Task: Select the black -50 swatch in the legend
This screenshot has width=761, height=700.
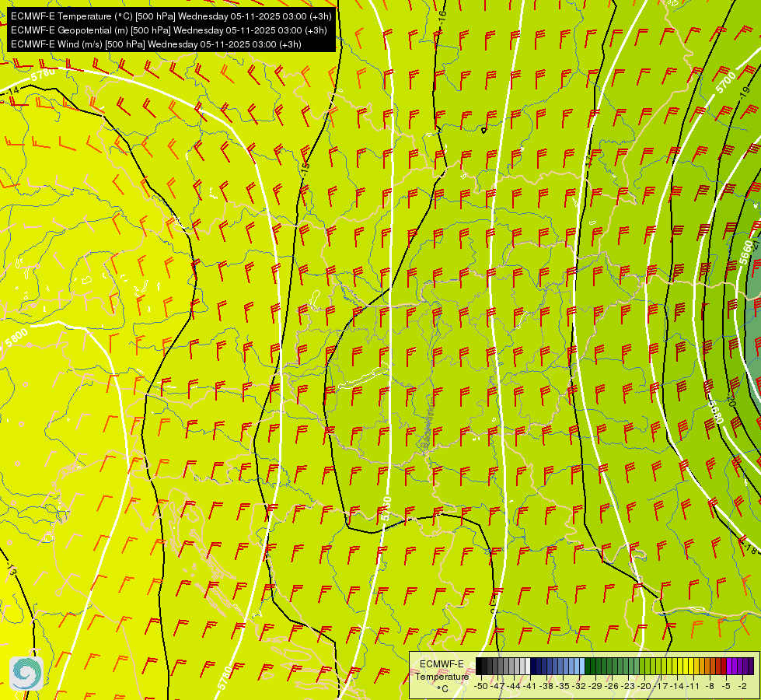Action: point(479,666)
